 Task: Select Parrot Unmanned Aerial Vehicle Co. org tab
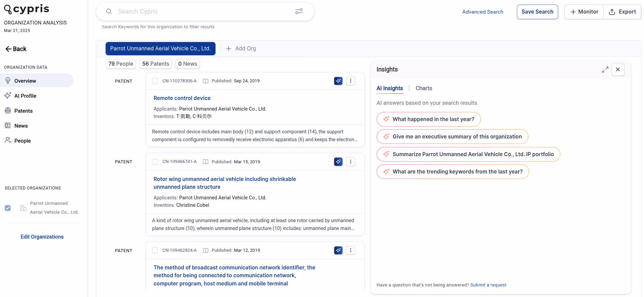[160, 49]
